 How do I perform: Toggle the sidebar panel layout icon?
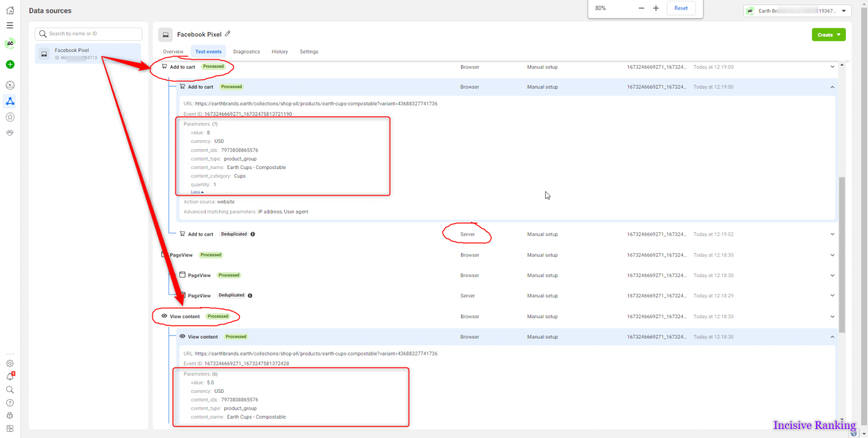click(x=10, y=428)
